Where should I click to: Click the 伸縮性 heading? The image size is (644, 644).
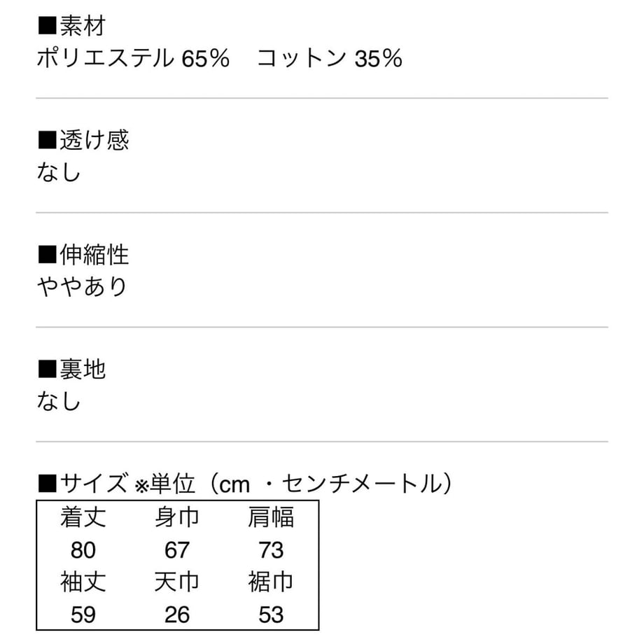pos(83,255)
